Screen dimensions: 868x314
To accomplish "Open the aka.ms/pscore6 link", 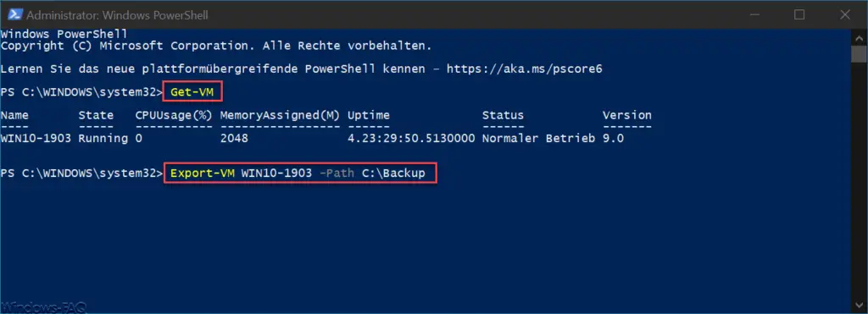I will (x=524, y=69).
